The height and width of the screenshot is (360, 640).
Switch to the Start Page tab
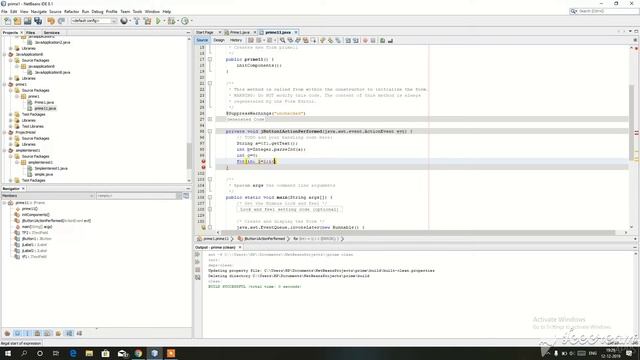205,32
